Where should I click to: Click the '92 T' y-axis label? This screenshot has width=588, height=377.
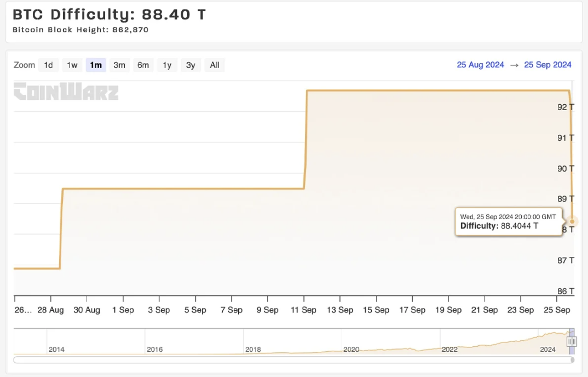click(x=566, y=107)
